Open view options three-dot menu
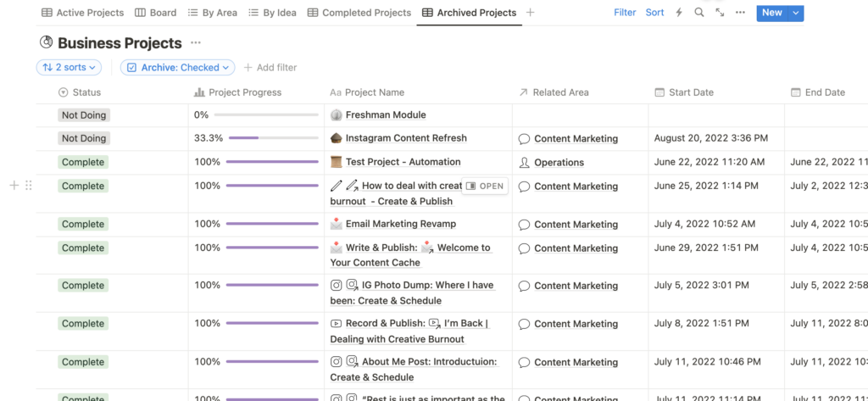The width and height of the screenshot is (868, 401). point(740,13)
